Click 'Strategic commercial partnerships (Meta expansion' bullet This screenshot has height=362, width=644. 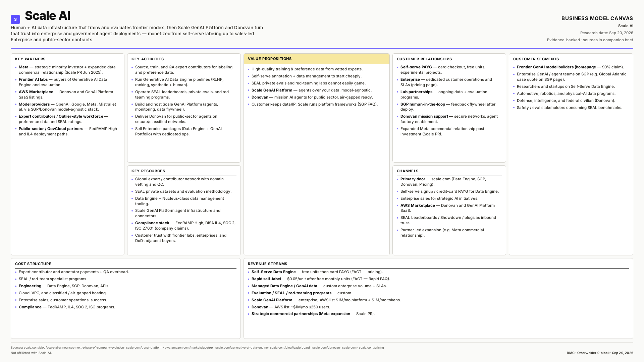pos(313,314)
